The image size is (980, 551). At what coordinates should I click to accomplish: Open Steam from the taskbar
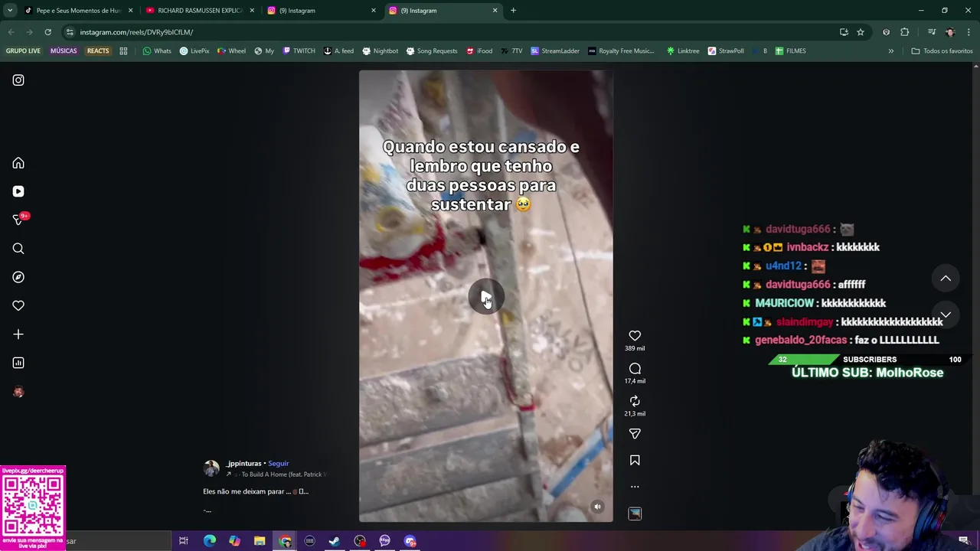(x=335, y=541)
